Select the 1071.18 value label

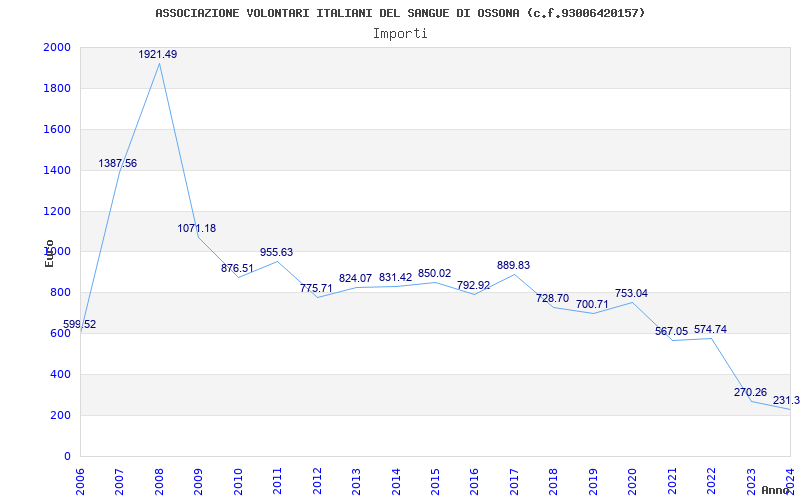click(197, 228)
